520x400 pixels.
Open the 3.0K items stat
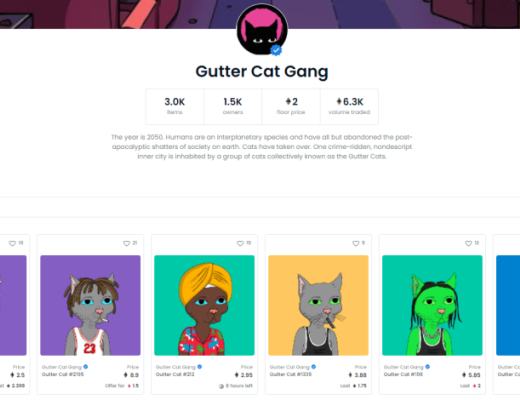175,107
